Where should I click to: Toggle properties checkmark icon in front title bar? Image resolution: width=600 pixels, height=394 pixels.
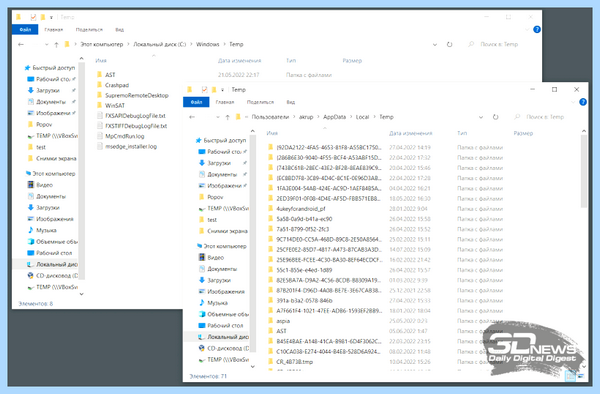[x=204, y=90]
